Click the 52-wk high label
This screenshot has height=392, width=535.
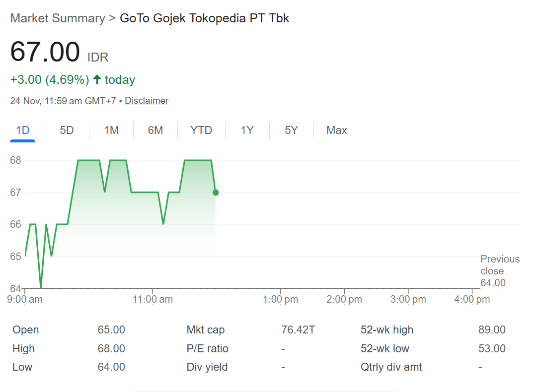pos(387,330)
